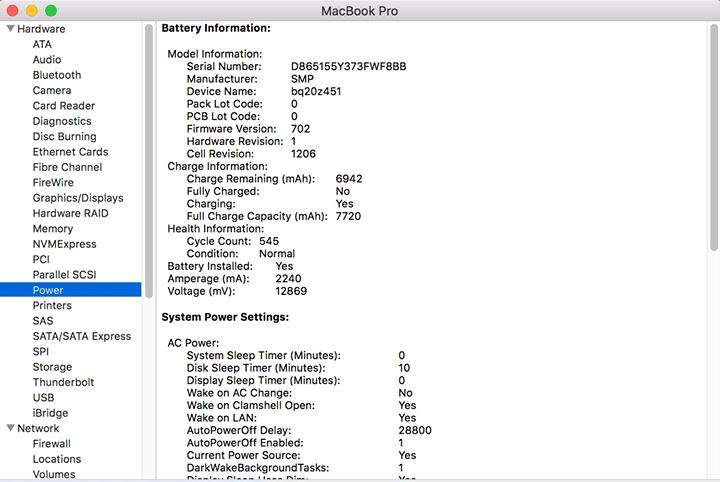
Task: Click device name bq20z451
Action: (316, 91)
